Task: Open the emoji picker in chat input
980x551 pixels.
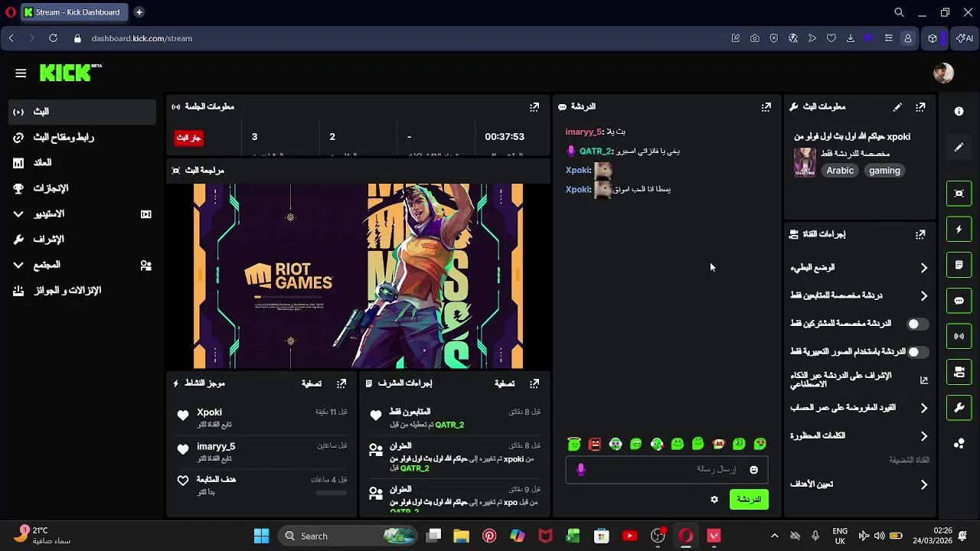Action: (753, 470)
